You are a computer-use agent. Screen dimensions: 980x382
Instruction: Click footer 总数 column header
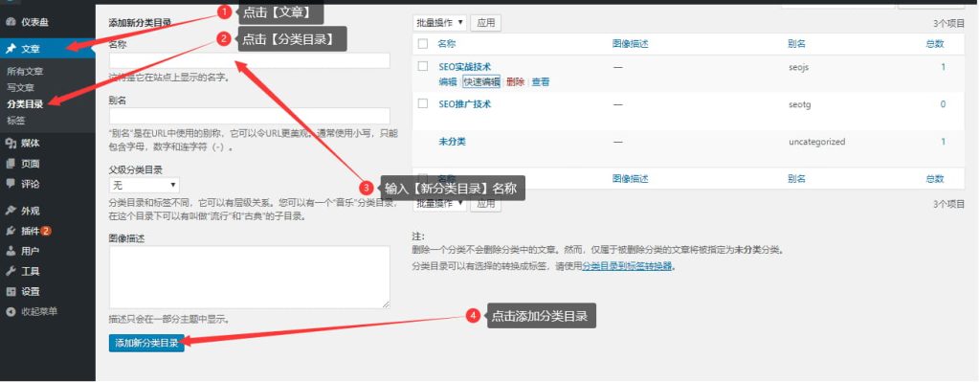pos(935,179)
